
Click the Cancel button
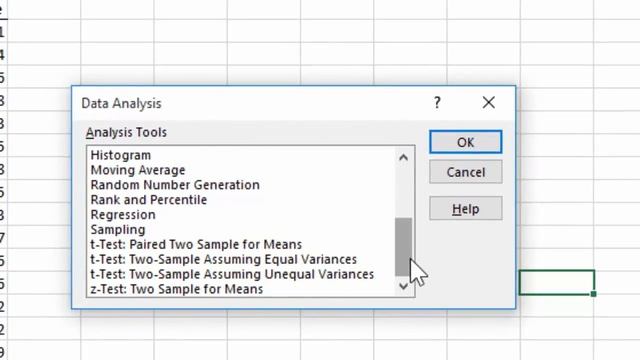click(465, 172)
